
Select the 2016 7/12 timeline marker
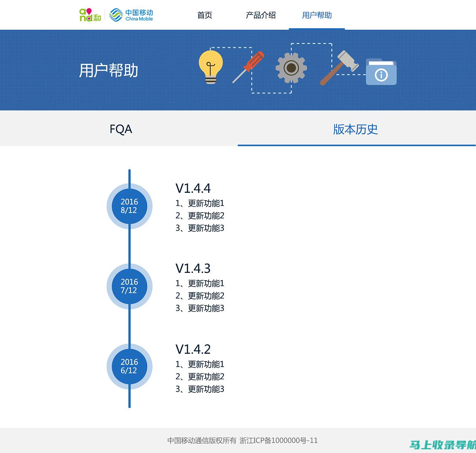coord(129,286)
